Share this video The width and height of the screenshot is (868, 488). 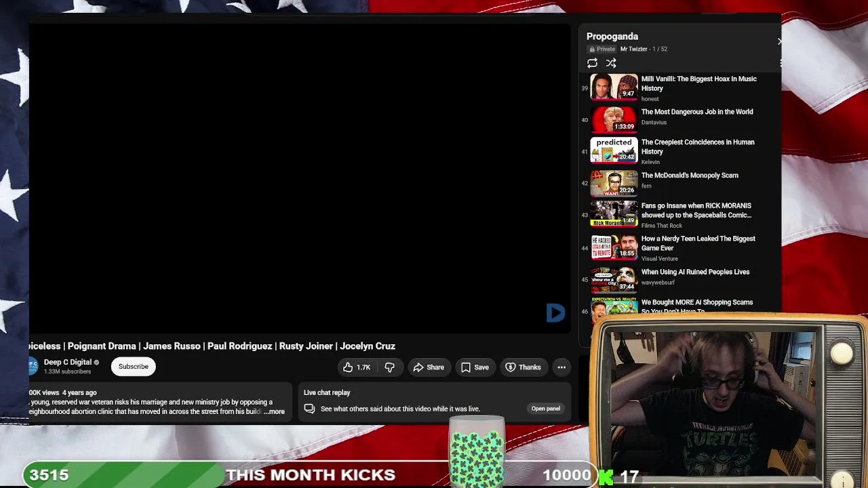click(x=429, y=367)
